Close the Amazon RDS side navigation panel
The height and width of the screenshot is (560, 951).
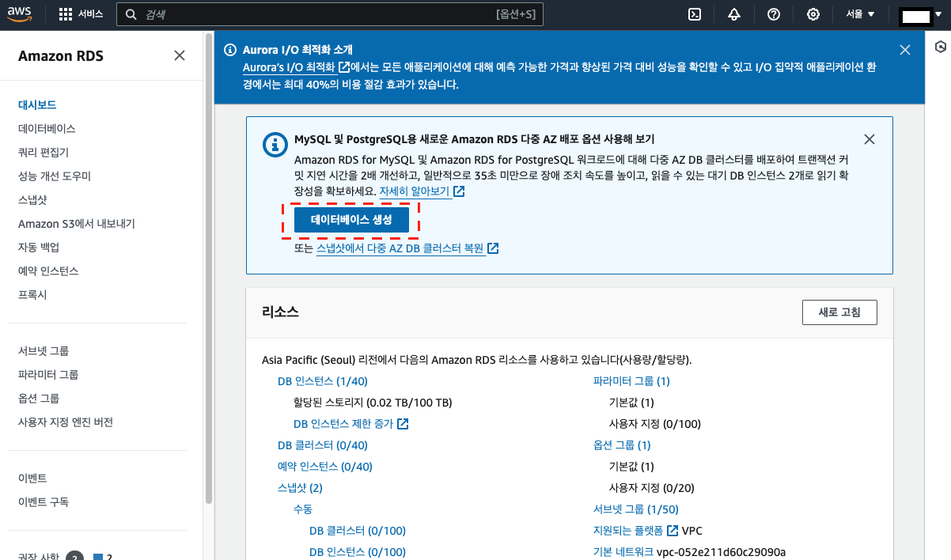click(x=180, y=55)
